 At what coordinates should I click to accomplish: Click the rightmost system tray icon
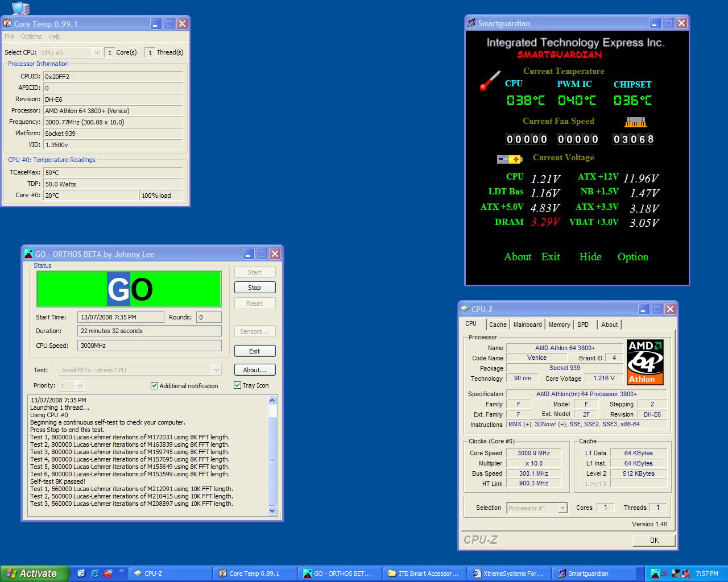[686, 573]
